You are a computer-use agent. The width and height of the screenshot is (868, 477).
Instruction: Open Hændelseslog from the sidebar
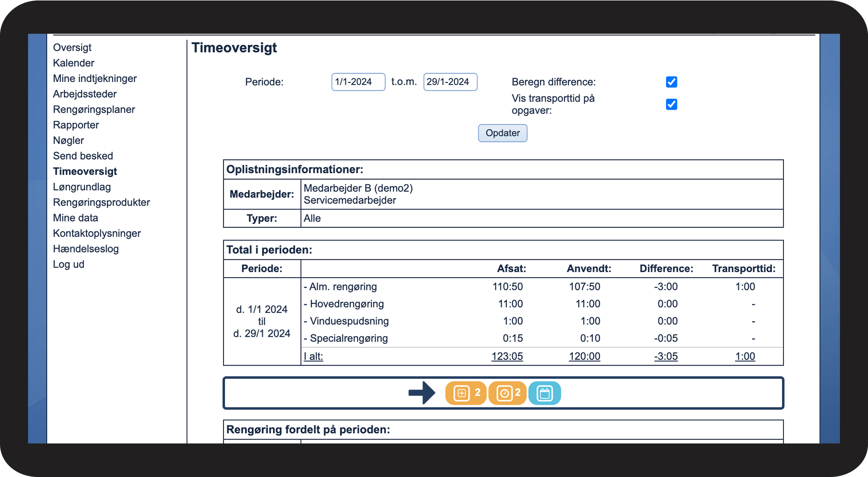(86, 249)
